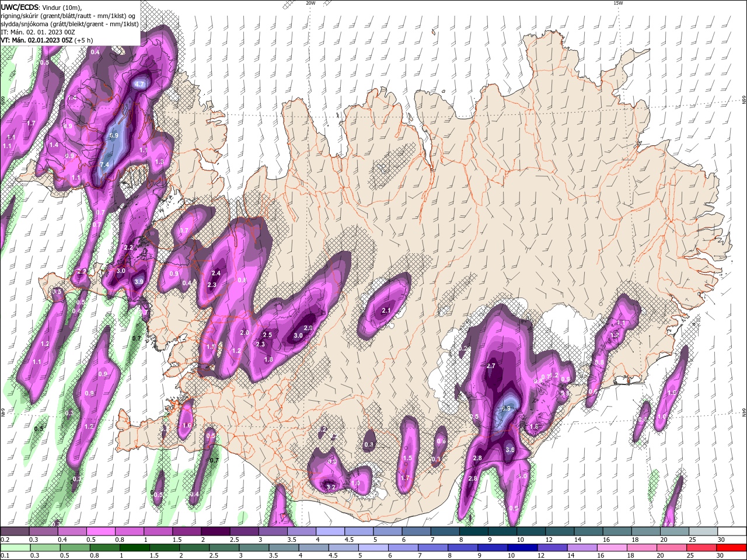Click the 'rigning/skúrir' legend description line
This screenshot has height=560, width=747.
point(69,15)
